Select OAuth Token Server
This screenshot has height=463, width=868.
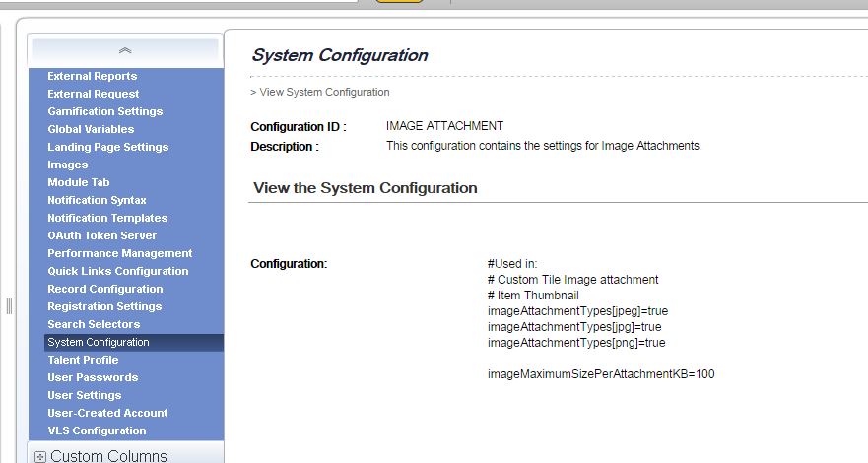click(101, 235)
